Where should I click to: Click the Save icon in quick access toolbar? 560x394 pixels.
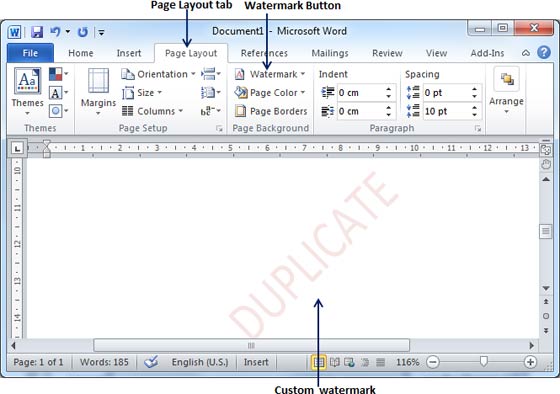37,32
